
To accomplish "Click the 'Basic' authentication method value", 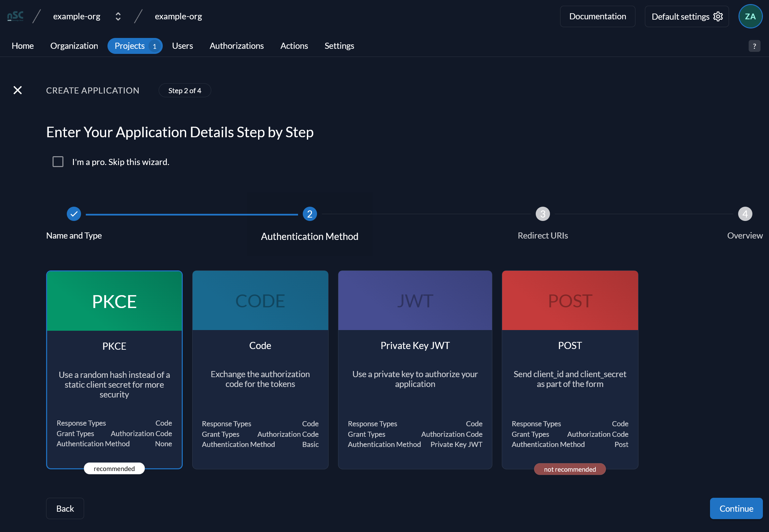I will click(x=310, y=444).
